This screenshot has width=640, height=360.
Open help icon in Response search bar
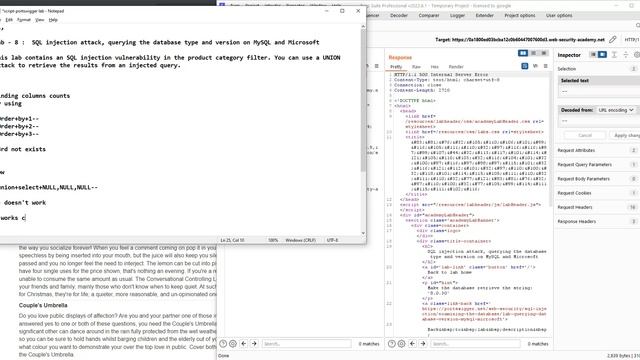pos(391,344)
